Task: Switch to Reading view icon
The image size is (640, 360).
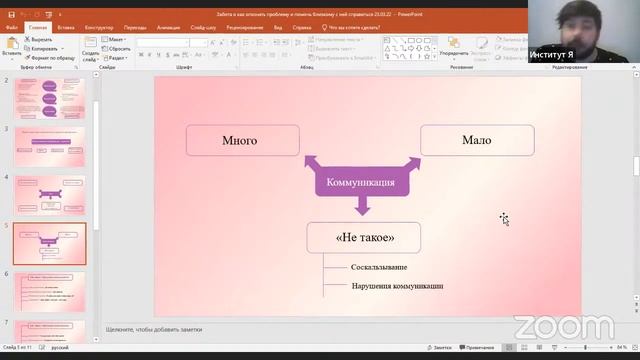Action: pyautogui.click(x=539, y=347)
